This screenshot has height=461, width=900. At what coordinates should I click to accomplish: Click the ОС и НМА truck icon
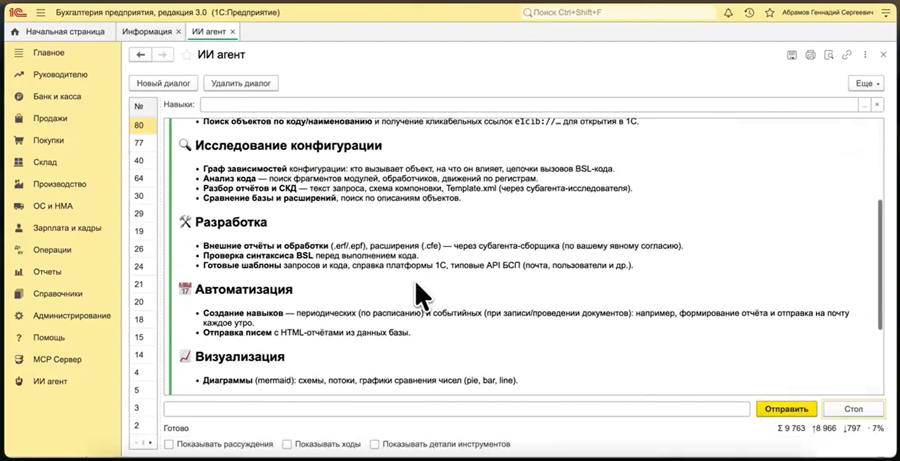coord(19,206)
